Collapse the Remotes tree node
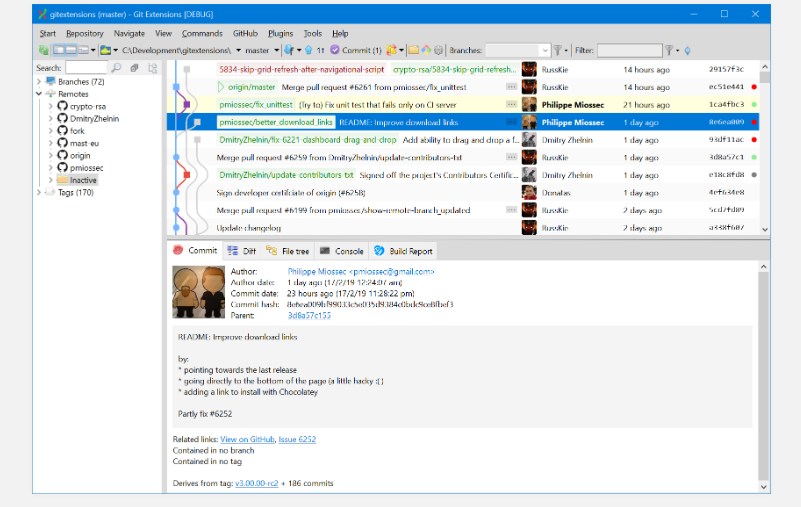 tap(39, 94)
